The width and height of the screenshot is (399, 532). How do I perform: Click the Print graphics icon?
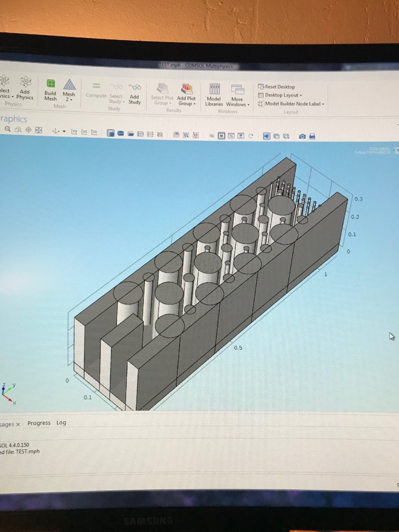pyautogui.click(x=313, y=137)
